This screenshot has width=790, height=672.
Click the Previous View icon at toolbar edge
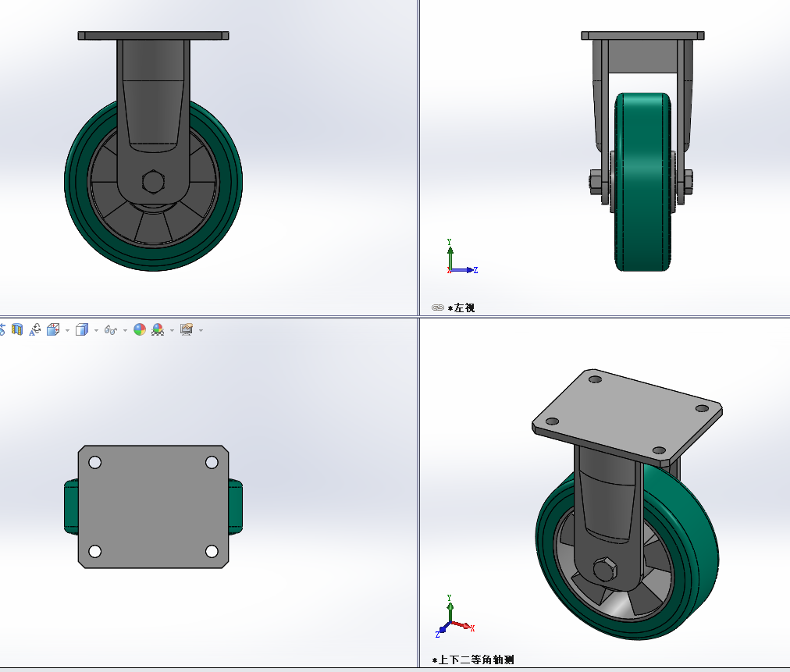pos(2,330)
